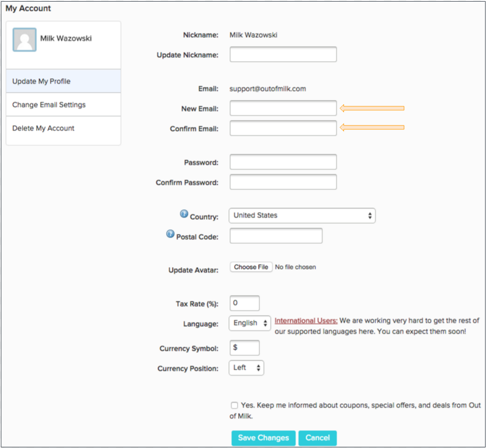Image resolution: width=486 pixels, height=448 pixels.
Task: Click the Milk Wazowski avatar picture
Action: [x=24, y=40]
